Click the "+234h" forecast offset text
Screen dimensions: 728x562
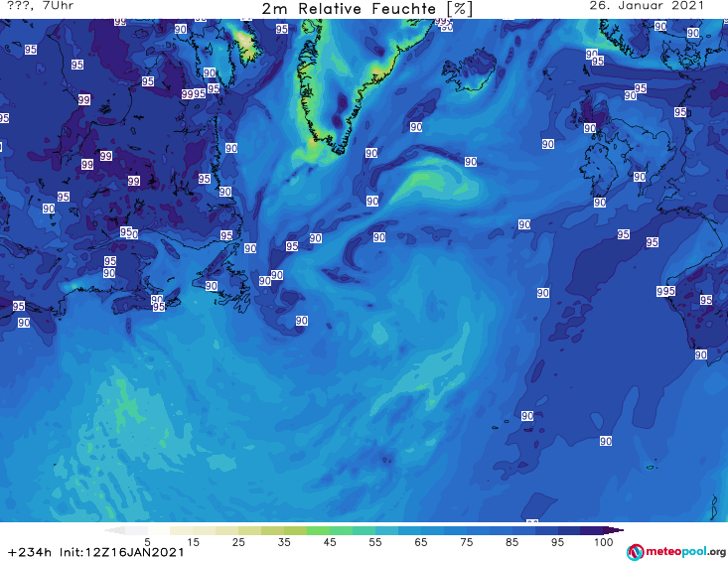30,552
